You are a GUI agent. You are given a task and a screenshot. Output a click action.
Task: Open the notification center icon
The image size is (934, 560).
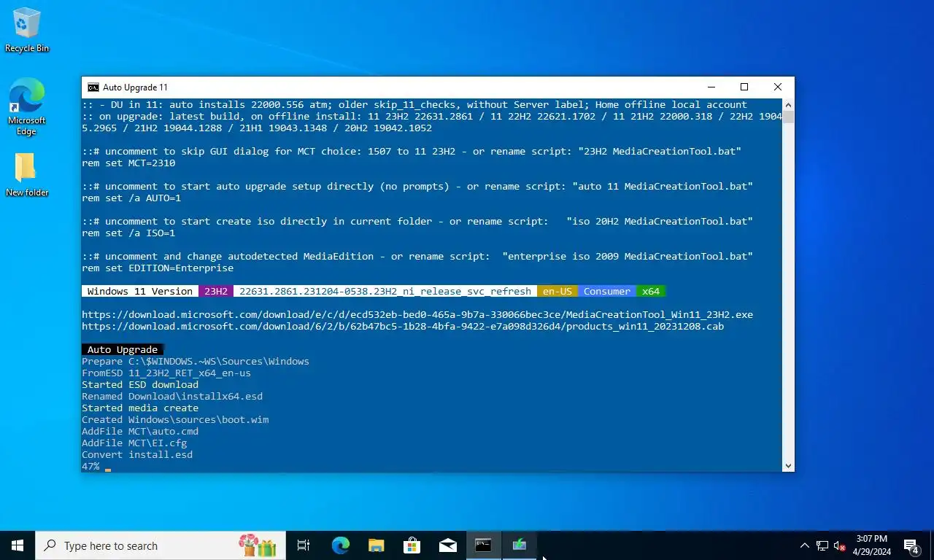tap(911, 545)
